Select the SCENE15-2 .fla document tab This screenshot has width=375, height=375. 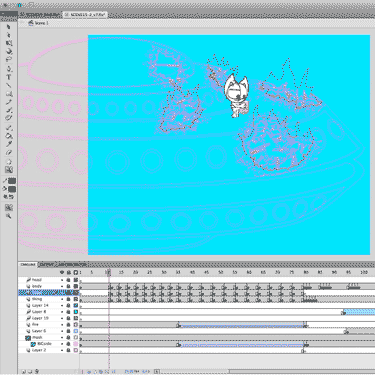[x=85, y=15]
